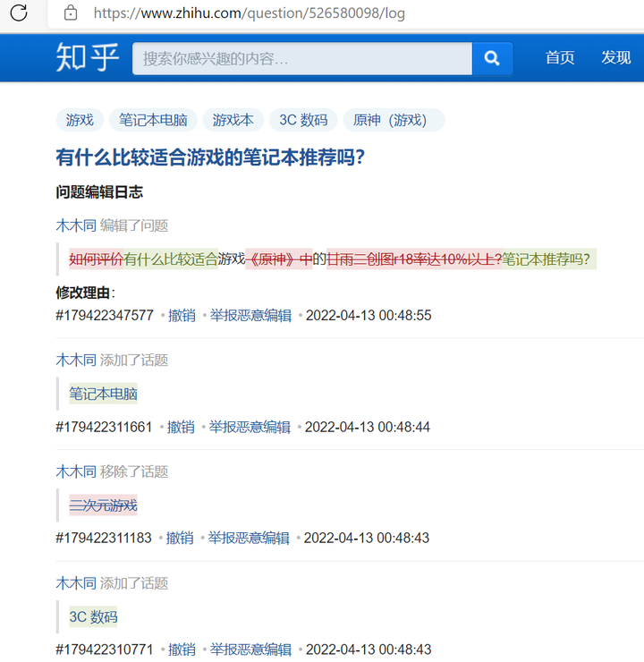Click 撤销 for log #179422311183

point(180,538)
